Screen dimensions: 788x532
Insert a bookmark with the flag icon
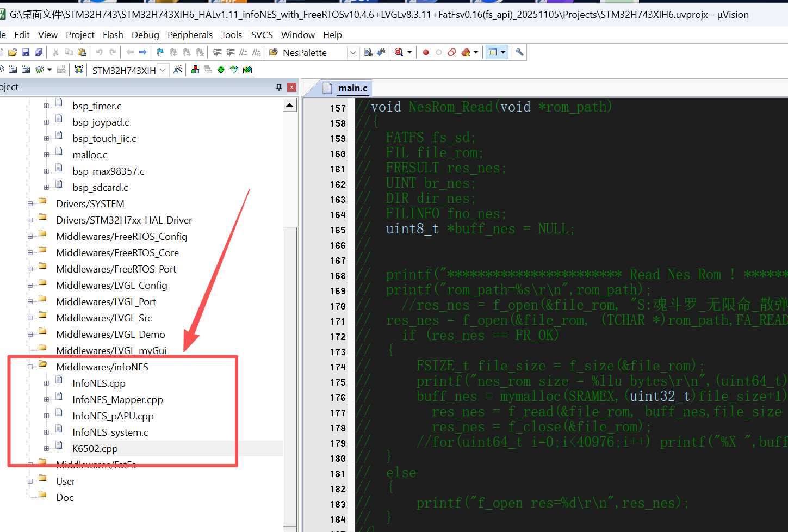pyautogui.click(x=160, y=52)
